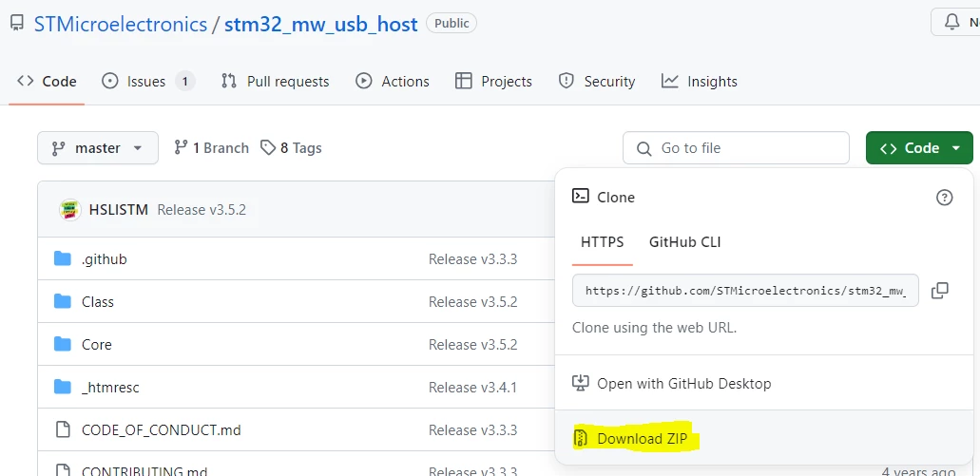
Task: Open the Insights tab
Action: 700,82
